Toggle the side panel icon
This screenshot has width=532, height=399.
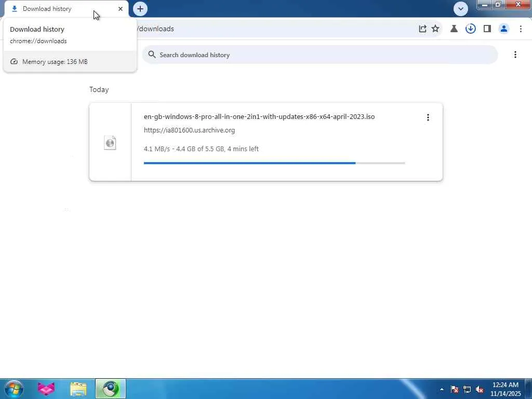click(487, 29)
